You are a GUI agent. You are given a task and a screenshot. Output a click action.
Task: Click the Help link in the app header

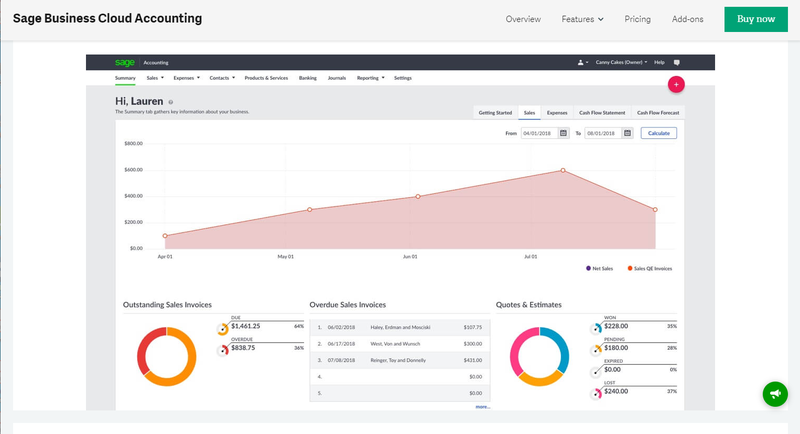tap(659, 62)
